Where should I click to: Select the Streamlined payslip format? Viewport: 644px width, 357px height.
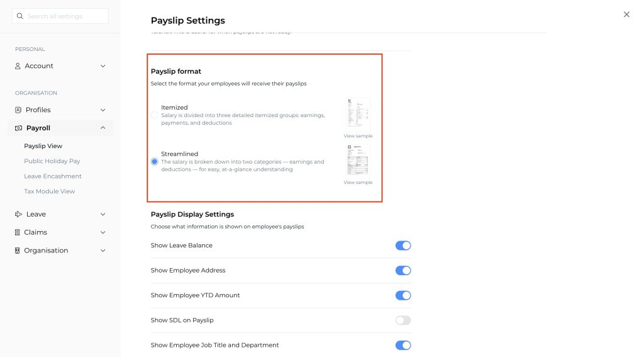pyautogui.click(x=155, y=162)
